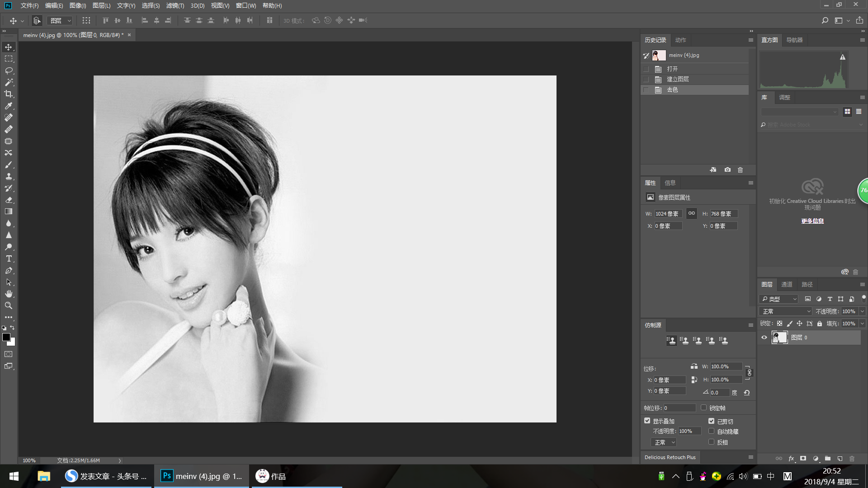Screen dimensions: 868x488
Task: Delete current history state trash icon
Action: click(x=740, y=170)
